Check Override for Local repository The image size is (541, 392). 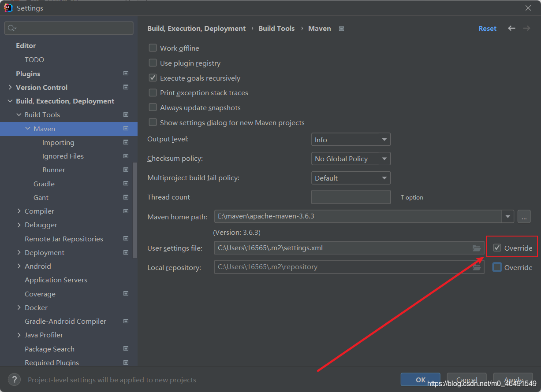pos(497,267)
